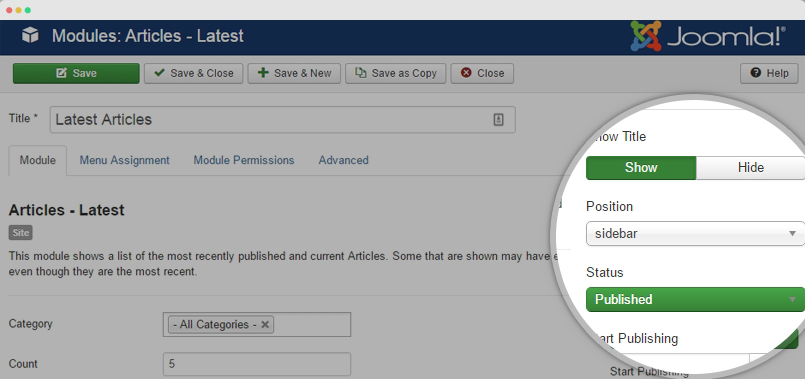Click Save & Close
The image size is (805, 379).
[194, 73]
